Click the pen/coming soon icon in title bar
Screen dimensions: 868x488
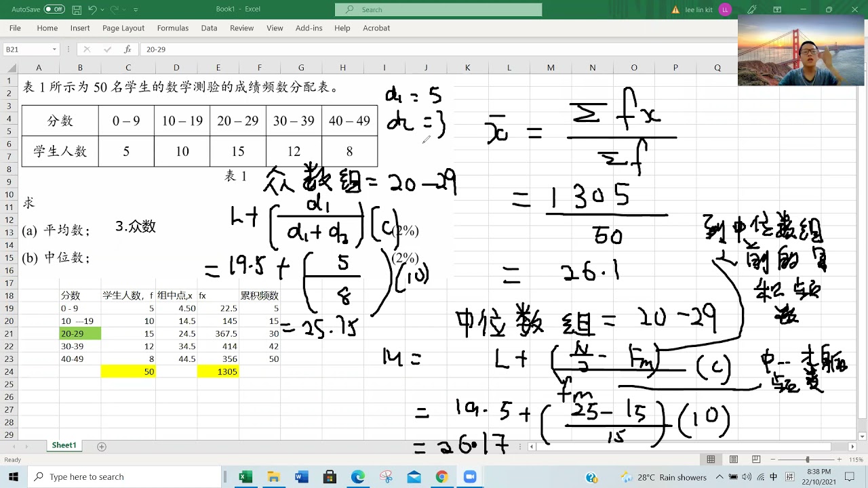click(751, 9)
